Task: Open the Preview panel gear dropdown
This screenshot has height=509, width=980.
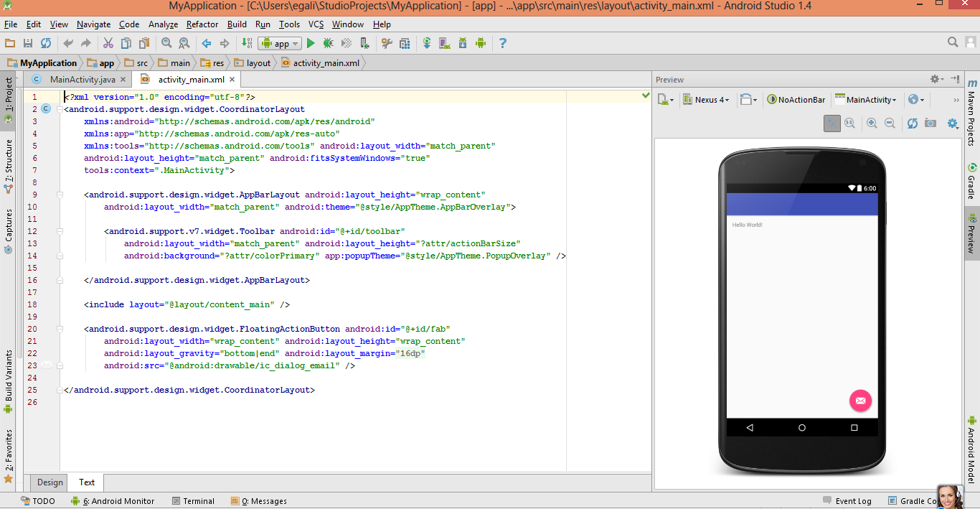Action: pyautogui.click(x=937, y=79)
